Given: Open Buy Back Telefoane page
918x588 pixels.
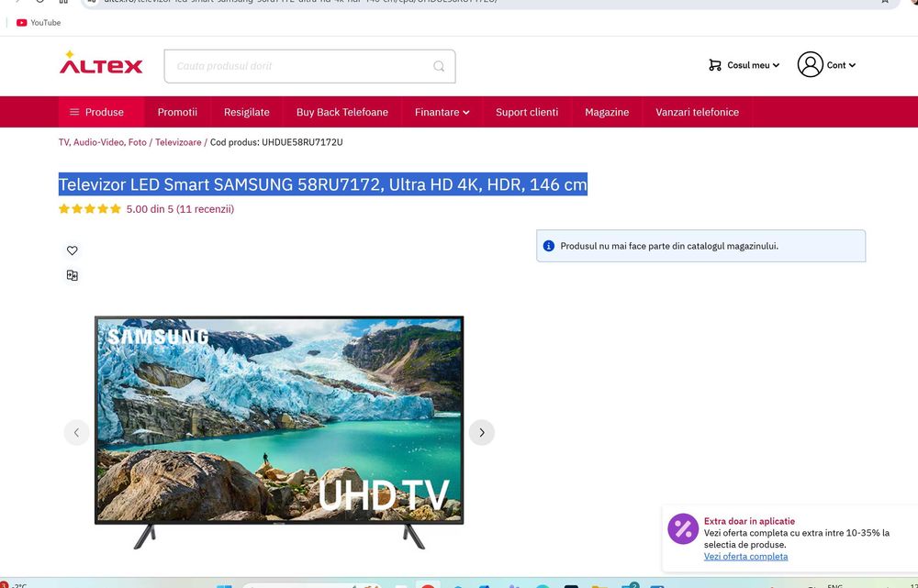Looking at the screenshot, I should pyautogui.click(x=341, y=112).
